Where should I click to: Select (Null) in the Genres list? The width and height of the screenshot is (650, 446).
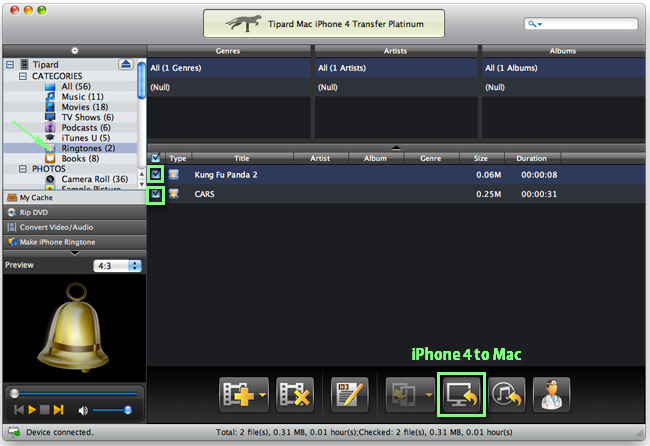point(228,87)
